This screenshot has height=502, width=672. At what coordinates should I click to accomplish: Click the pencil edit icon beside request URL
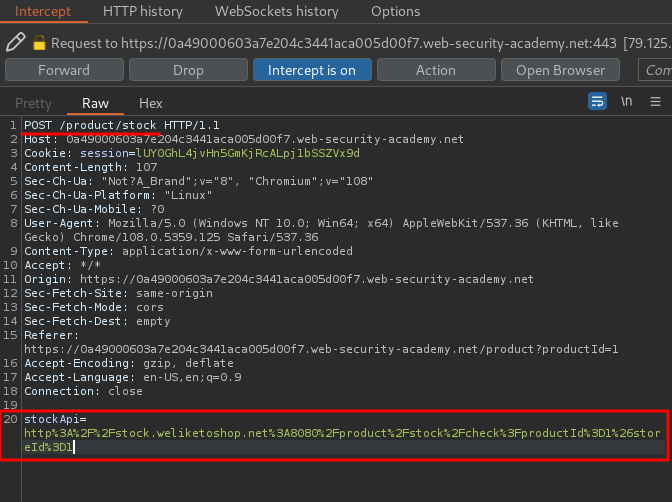pos(15,42)
